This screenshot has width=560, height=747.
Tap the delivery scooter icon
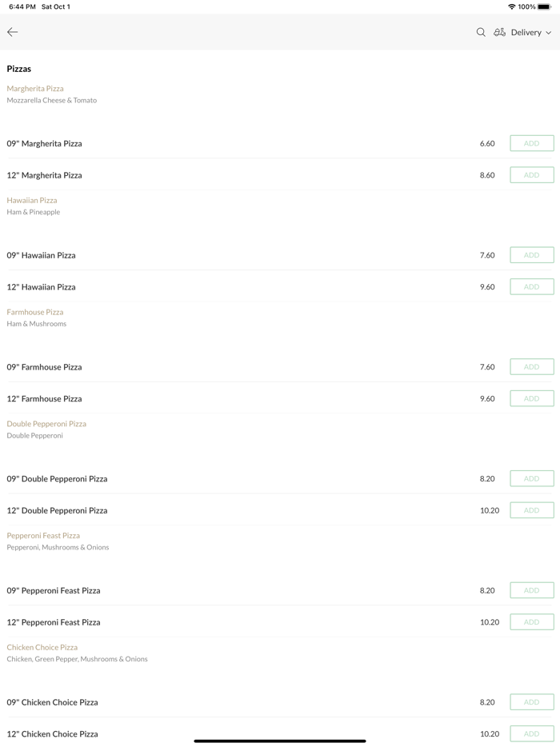(x=499, y=32)
